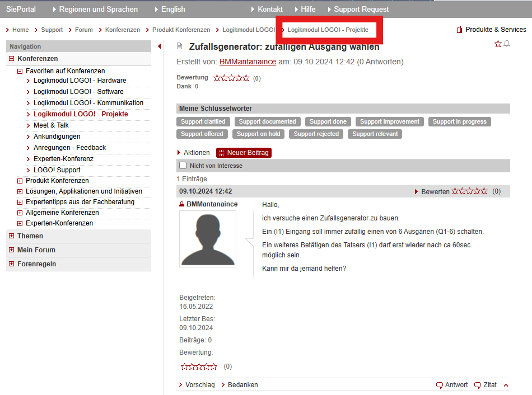Click the notification bell icon
The width and height of the screenshot is (532, 395).
(507, 44)
